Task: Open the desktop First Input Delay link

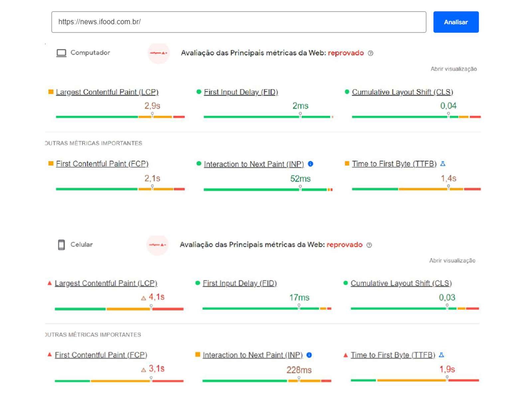Action: pos(241,92)
